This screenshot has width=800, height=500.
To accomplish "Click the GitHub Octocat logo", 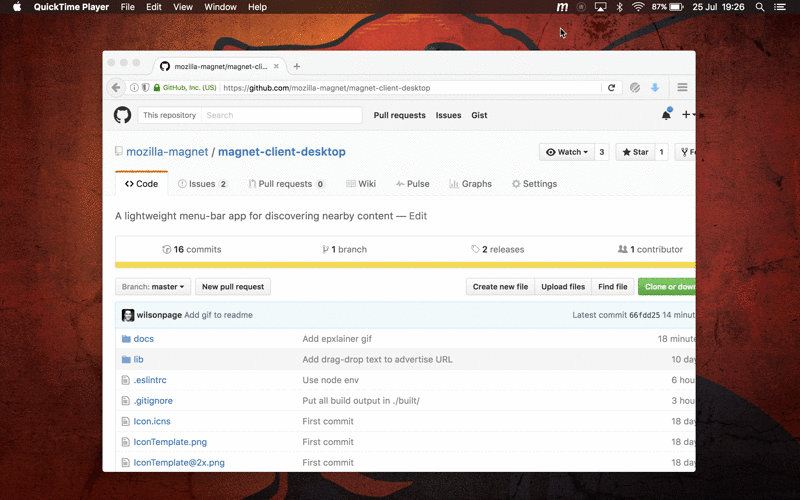I will pos(122,115).
